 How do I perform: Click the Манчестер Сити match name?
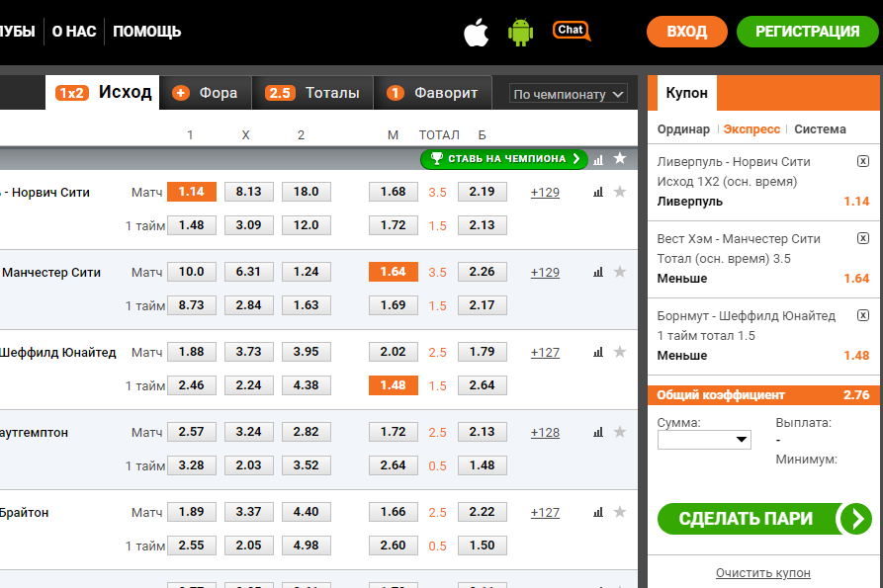(x=51, y=273)
